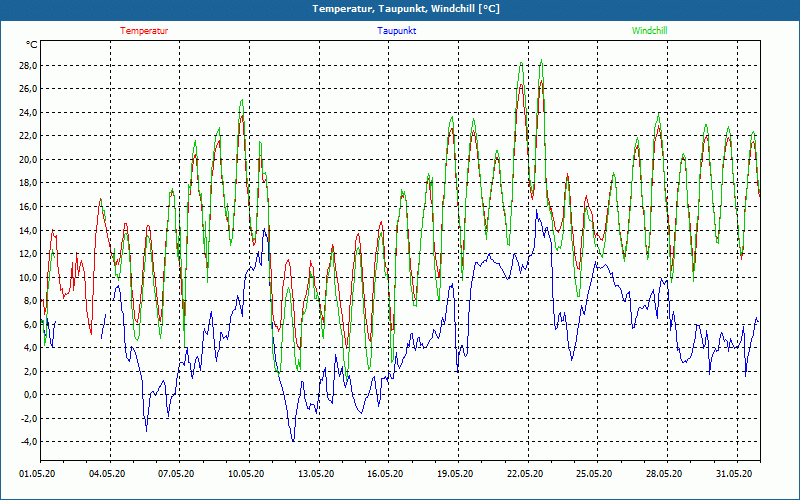The width and height of the screenshot is (800, 500).
Task: Click the 4,0 value on the y-axis
Action: point(30,347)
